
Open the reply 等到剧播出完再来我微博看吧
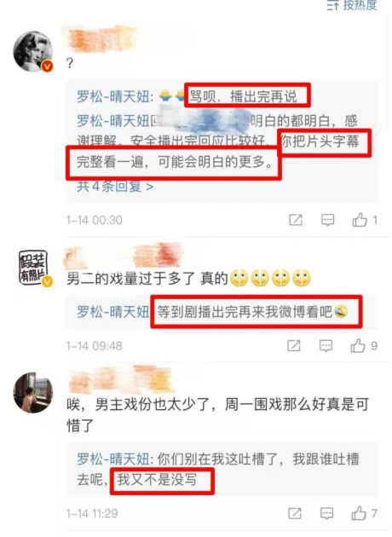click(252, 312)
